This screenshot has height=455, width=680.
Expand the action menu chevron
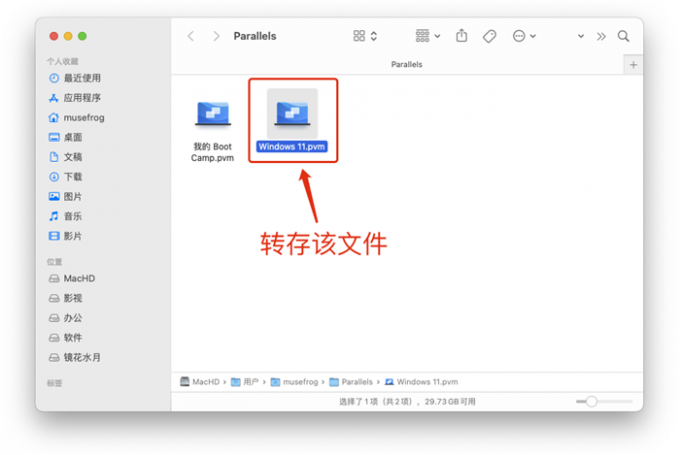point(533,36)
